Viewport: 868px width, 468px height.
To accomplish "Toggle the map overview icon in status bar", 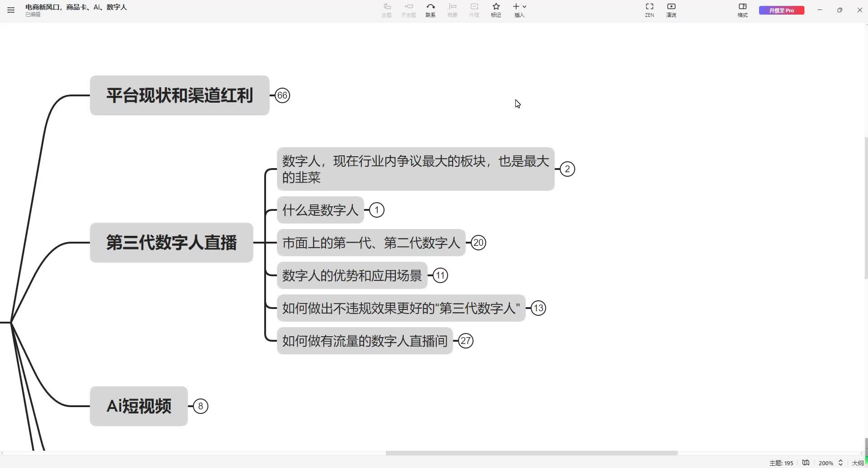I will point(806,463).
